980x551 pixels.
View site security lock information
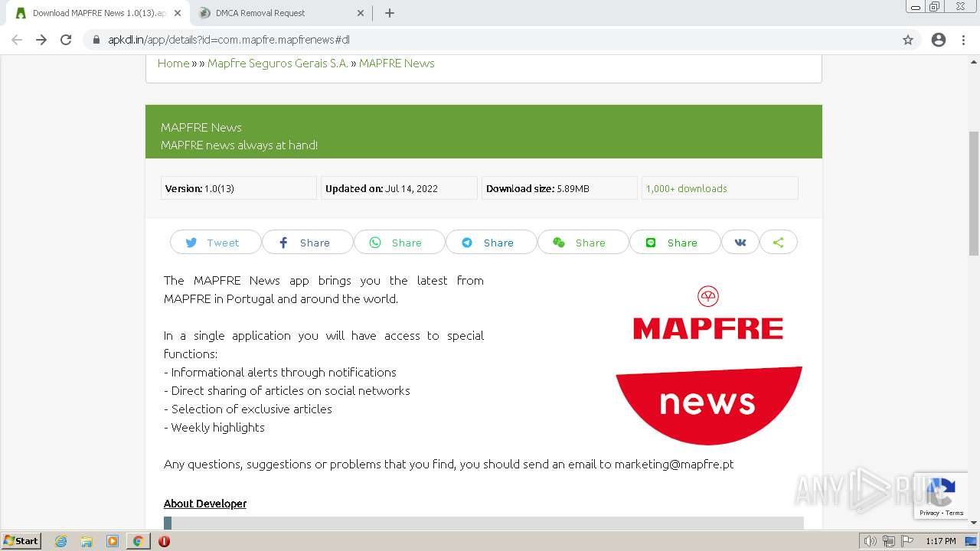point(96,40)
